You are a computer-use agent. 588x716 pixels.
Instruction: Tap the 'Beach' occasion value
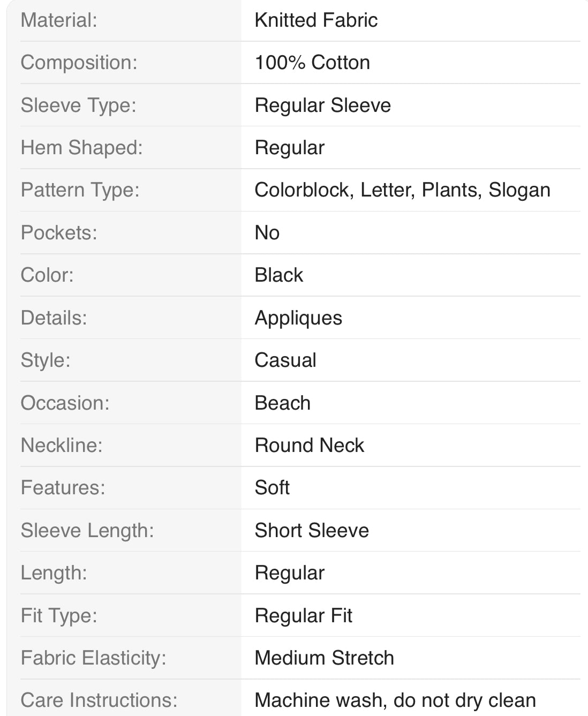coord(282,403)
